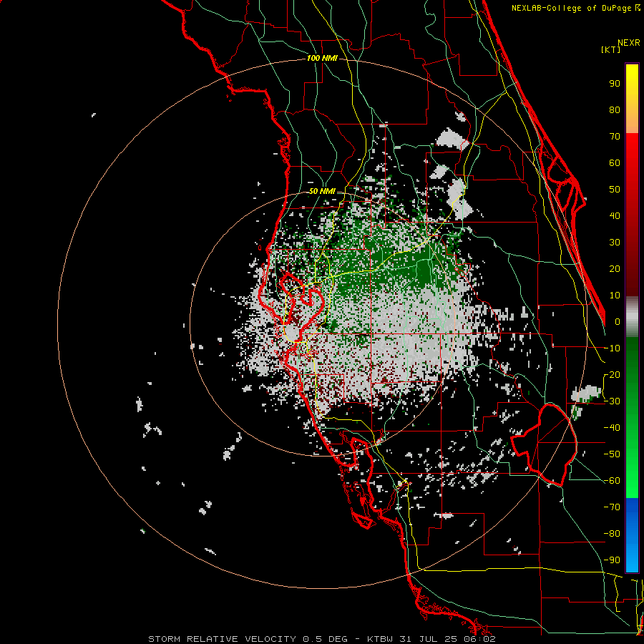Click the 50 NMI range ring label
This screenshot has height=644, width=644.
click(x=322, y=191)
